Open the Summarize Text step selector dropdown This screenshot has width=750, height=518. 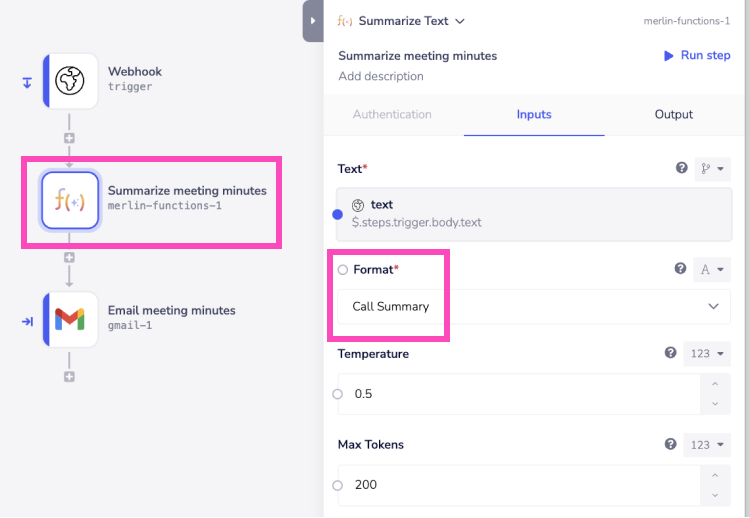[459, 21]
